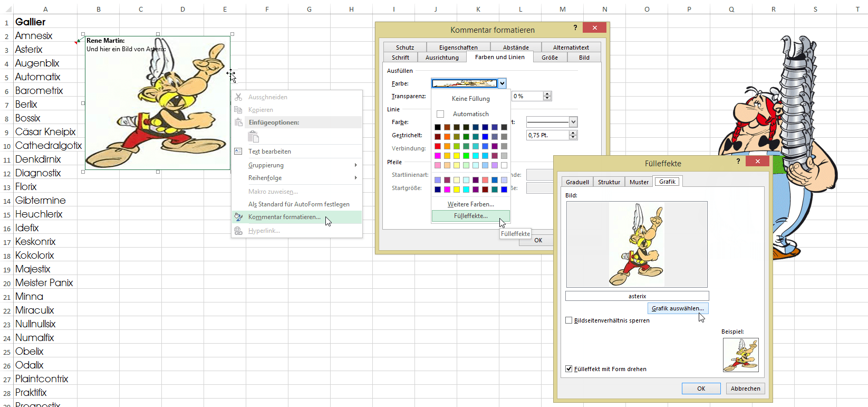
Task: Go to the Abstände tab
Action: 516,48
